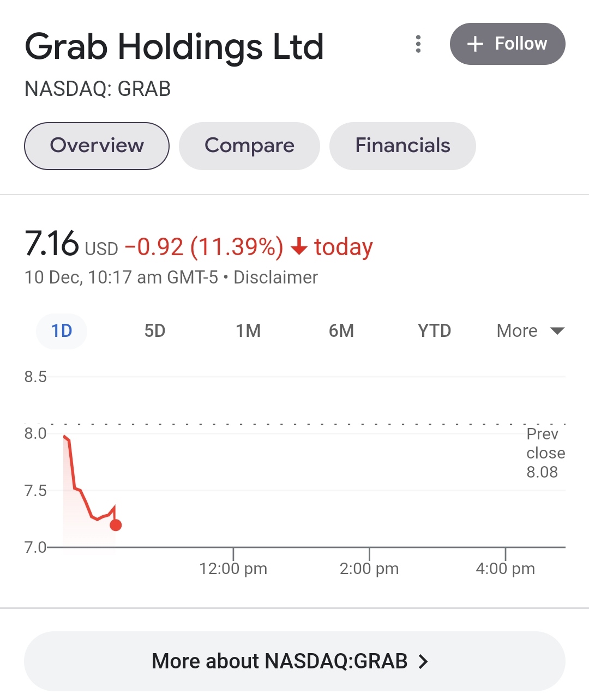Open the Financials tab
589x700 pixels.
coord(402,146)
